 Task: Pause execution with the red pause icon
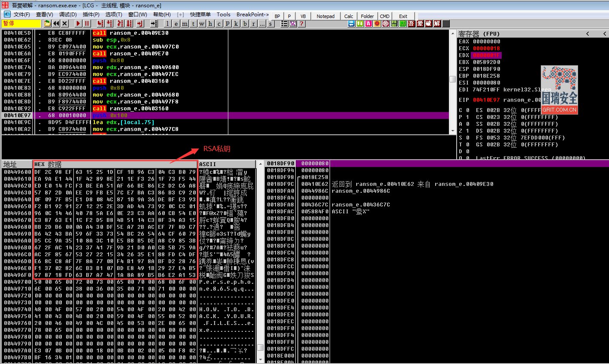point(87,24)
